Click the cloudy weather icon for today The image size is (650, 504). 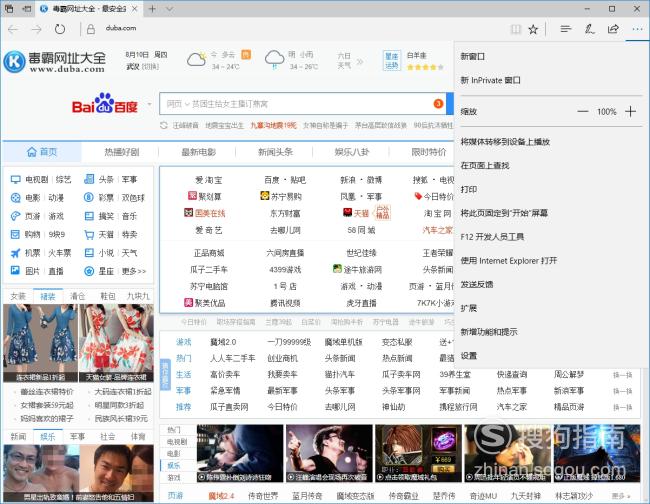point(196,59)
